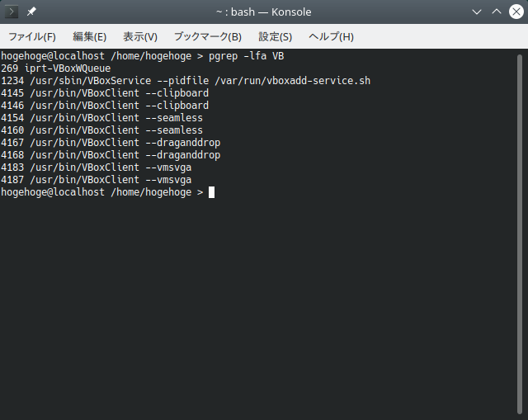Click the "~ : bash — Konsole" window title

click(x=264, y=12)
